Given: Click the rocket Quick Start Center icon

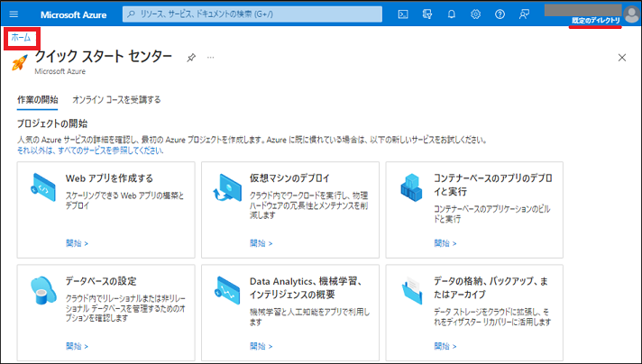Looking at the screenshot, I should pyautogui.click(x=20, y=62).
